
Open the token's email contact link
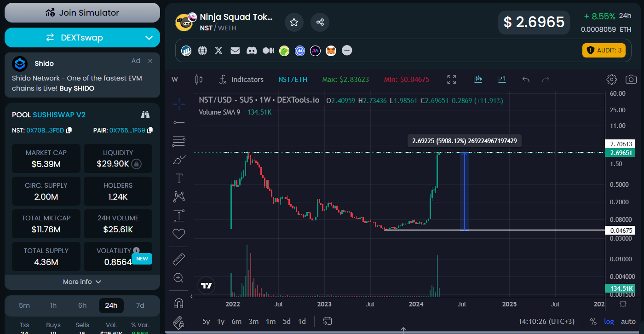(235, 51)
